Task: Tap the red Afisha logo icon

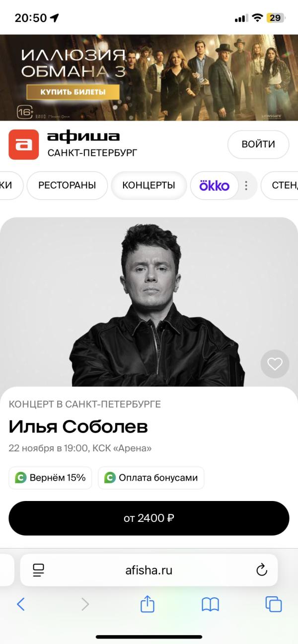Action: [23, 144]
